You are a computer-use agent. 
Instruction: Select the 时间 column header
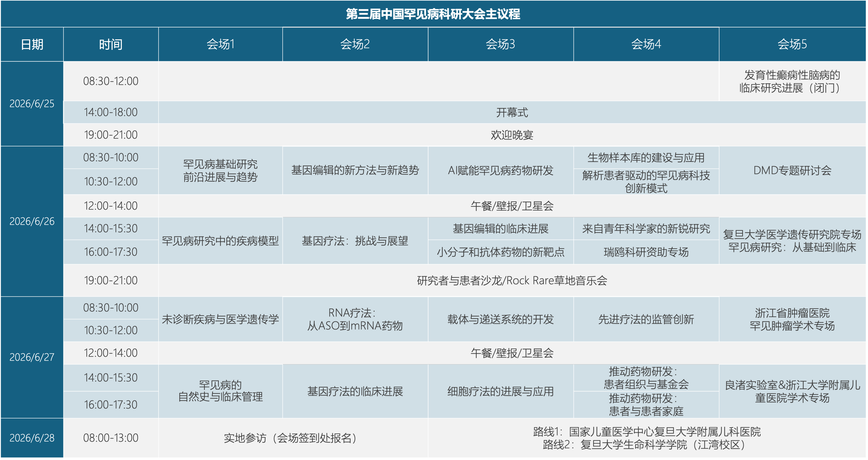[111, 44]
